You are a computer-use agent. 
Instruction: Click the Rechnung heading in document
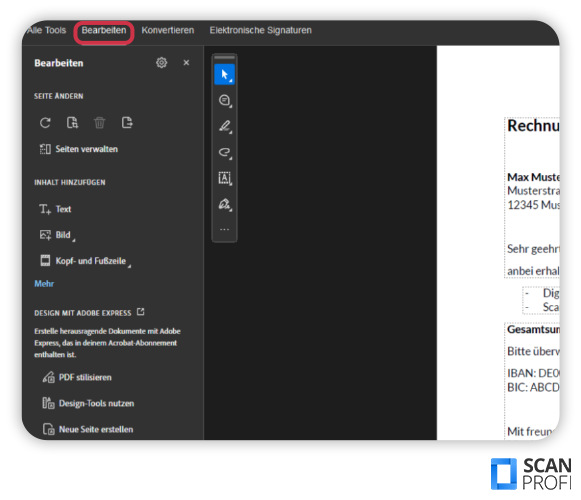click(x=533, y=126)
